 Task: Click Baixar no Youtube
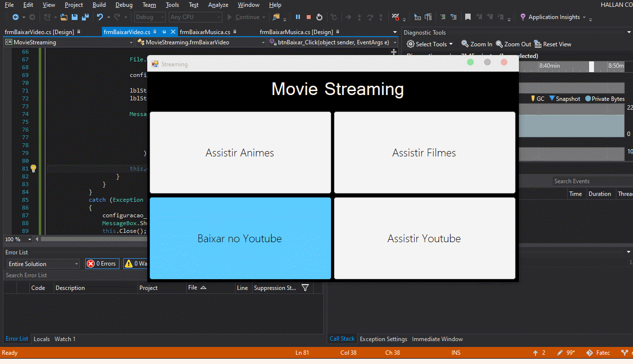pos(239,238)
